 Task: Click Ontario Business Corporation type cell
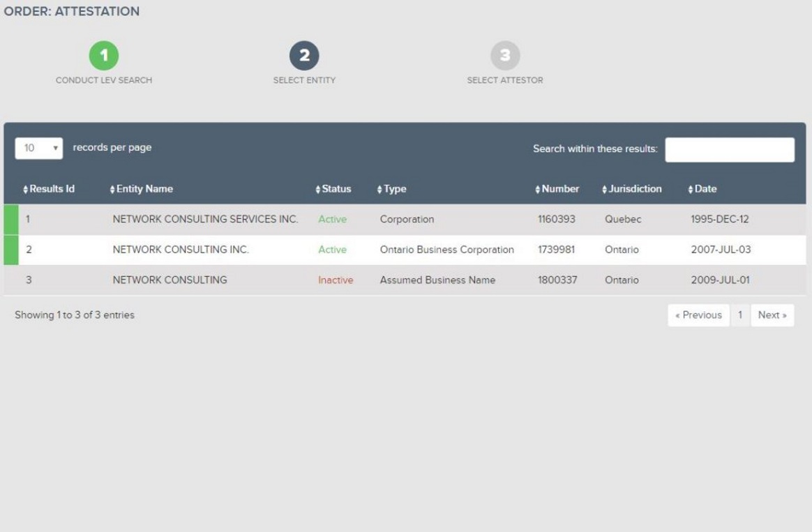point(447,250)
